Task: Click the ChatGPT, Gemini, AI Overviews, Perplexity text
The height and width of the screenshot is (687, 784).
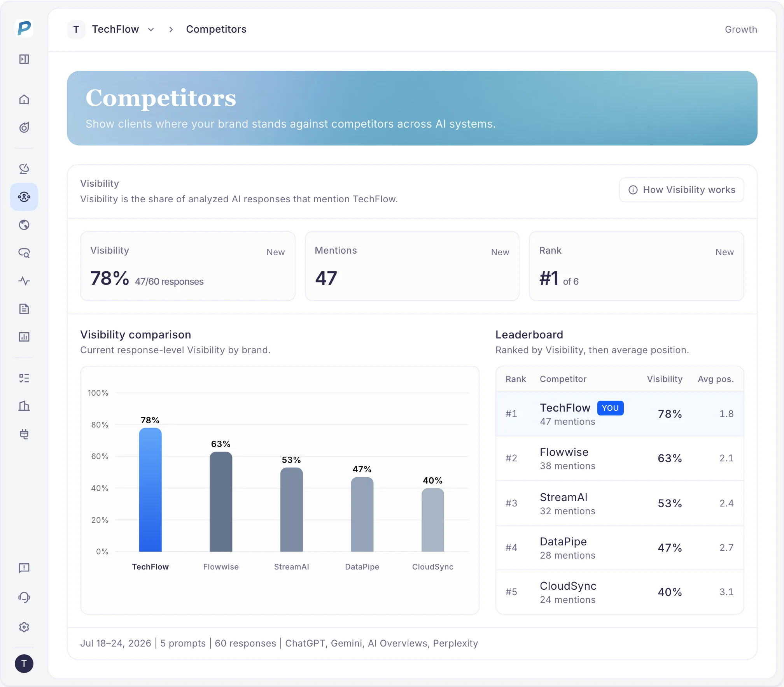Action: pyautogui.click(x=381, y=643)
